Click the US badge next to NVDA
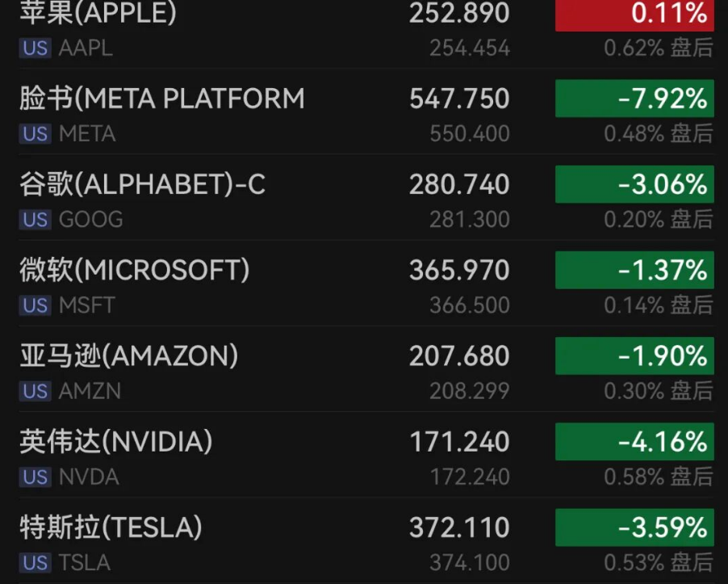Image resolution: width=728 pixels, height=584 pixels. pos(36,477)
